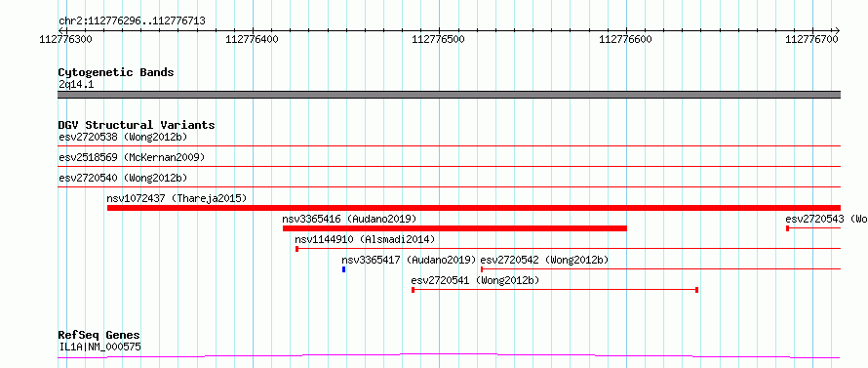
Task: Open the esv2720543 variant at right edge
Action: [x=813, y=227]
